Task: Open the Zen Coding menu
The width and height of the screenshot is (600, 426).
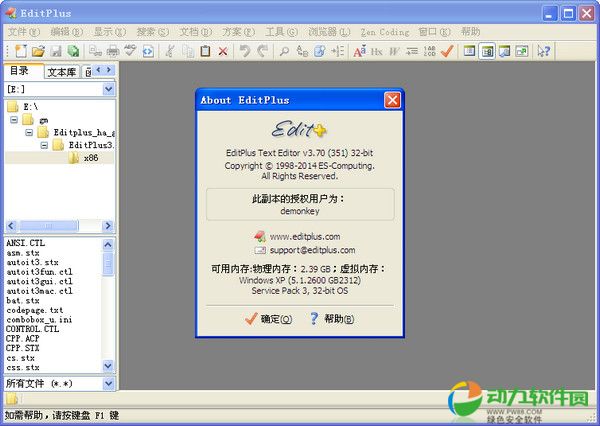Action: (x=387, y=32)
